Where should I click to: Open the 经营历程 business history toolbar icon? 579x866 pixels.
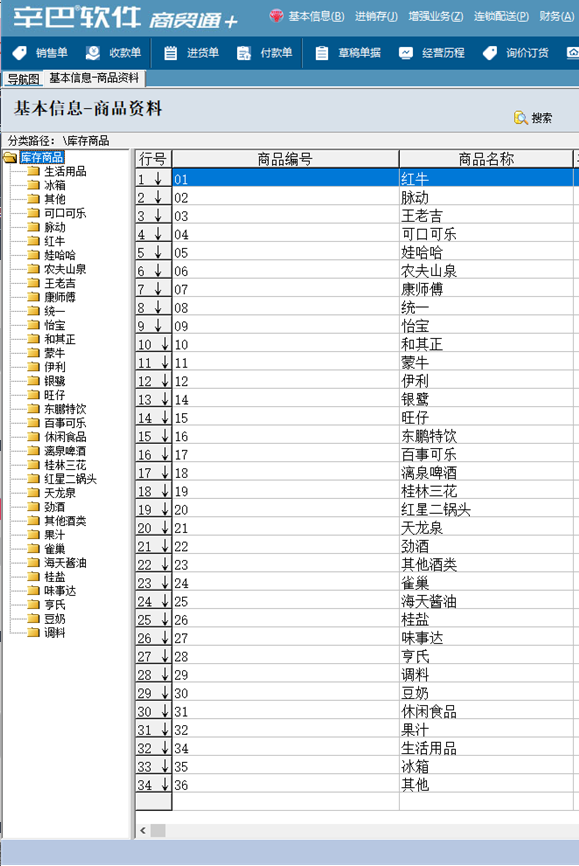click(x=406, y=53)
